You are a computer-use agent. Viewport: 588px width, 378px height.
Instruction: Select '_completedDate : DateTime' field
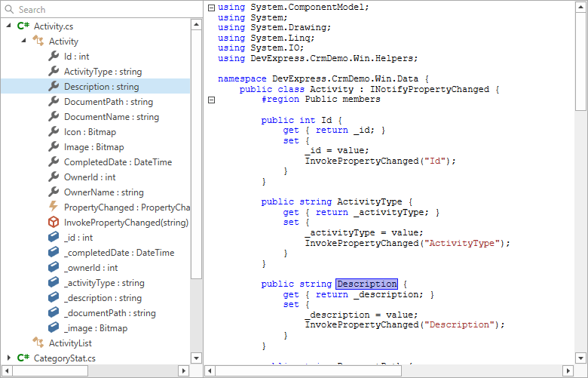click(119, 252)
